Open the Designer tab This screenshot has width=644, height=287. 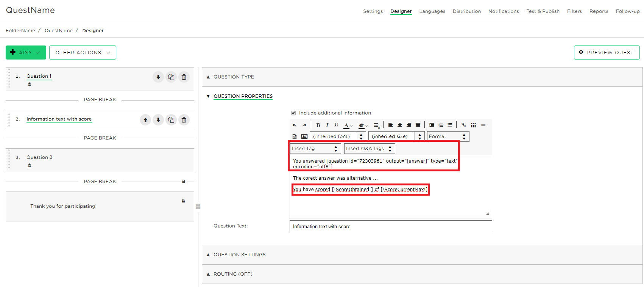coord(401,11)
